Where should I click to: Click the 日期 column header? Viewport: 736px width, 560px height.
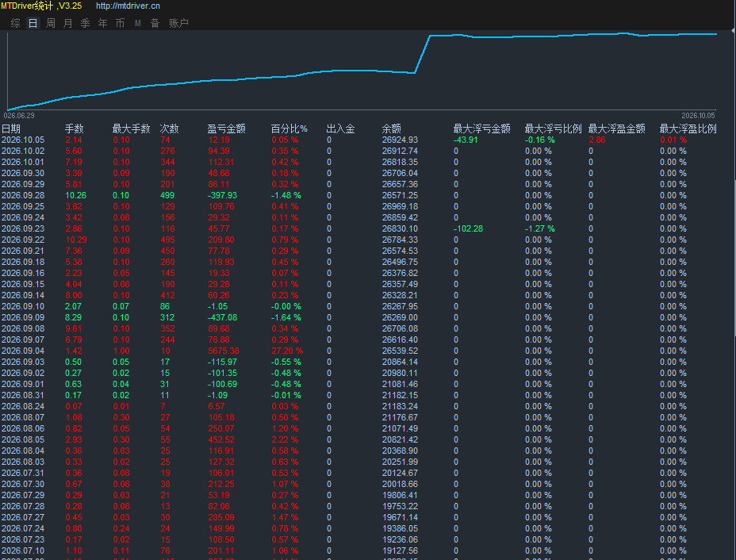[x=11, y=128]
